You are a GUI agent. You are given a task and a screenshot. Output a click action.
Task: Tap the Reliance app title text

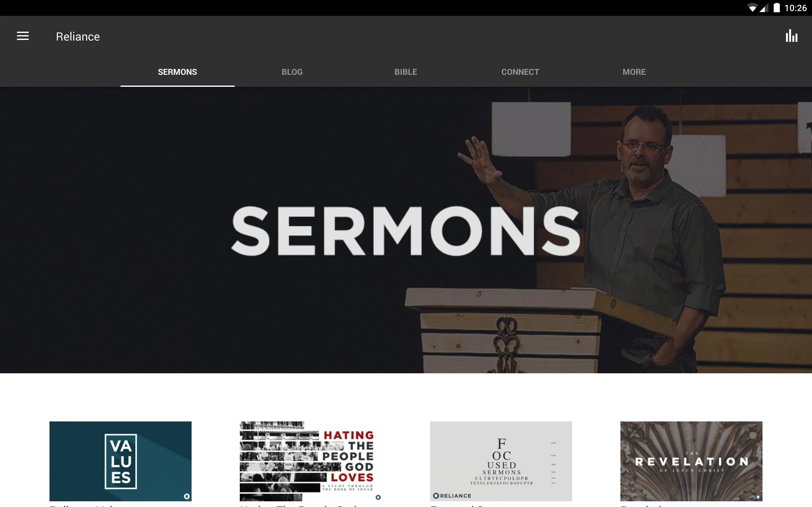78,36
